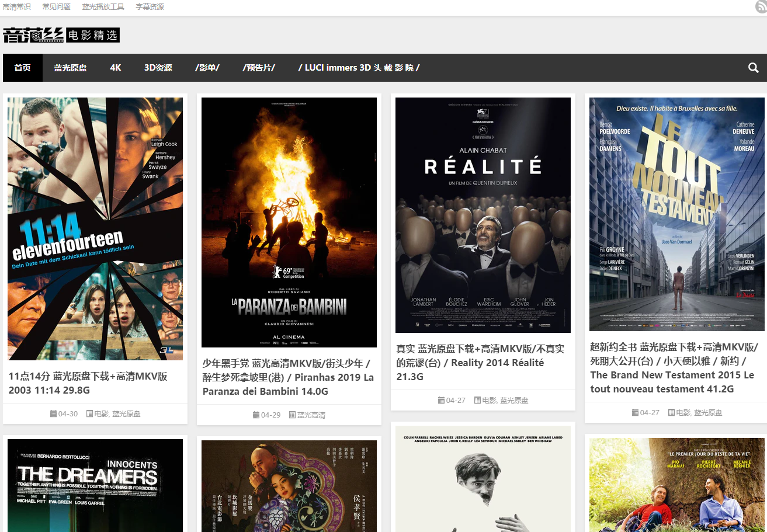Open the 高清常识 top link
Screen dimensions: 767x532
point(17,7)
